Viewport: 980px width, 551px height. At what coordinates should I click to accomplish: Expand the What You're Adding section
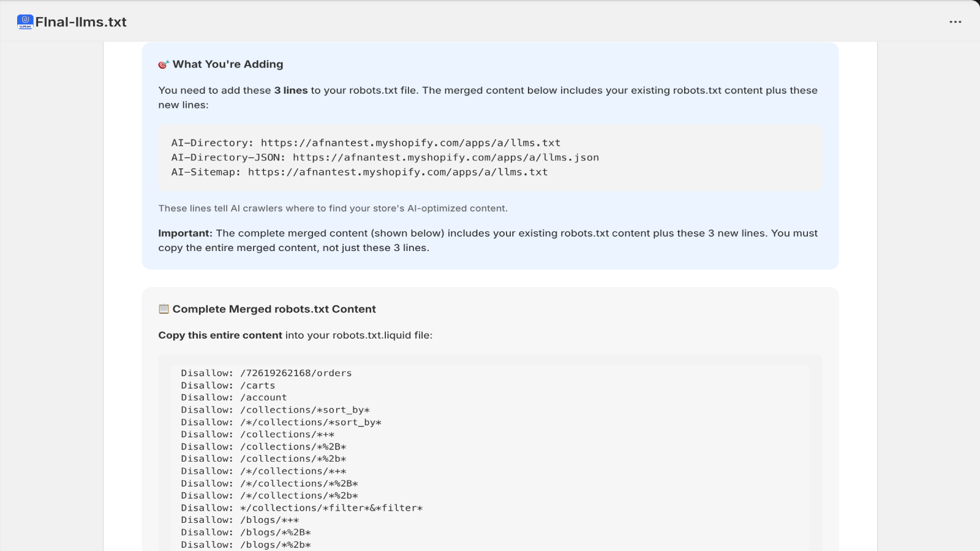coord(227,64)
